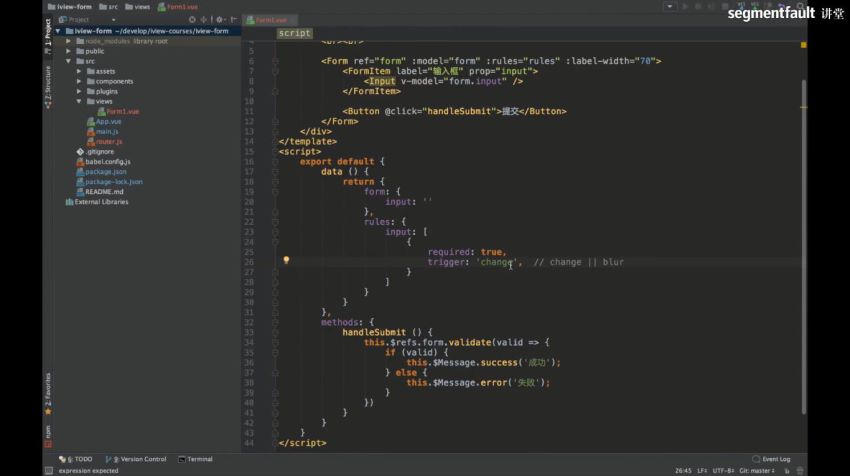Click the yellow inspection indicator at top of scrollbar
Viewport: 850px width, 476px height.
pos(803,45)
